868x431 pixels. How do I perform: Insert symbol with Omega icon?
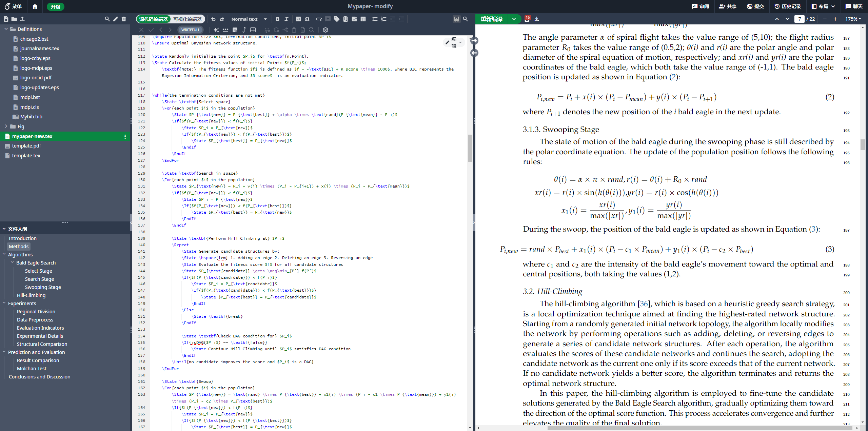pyautogui.click(x=307, y=19)
